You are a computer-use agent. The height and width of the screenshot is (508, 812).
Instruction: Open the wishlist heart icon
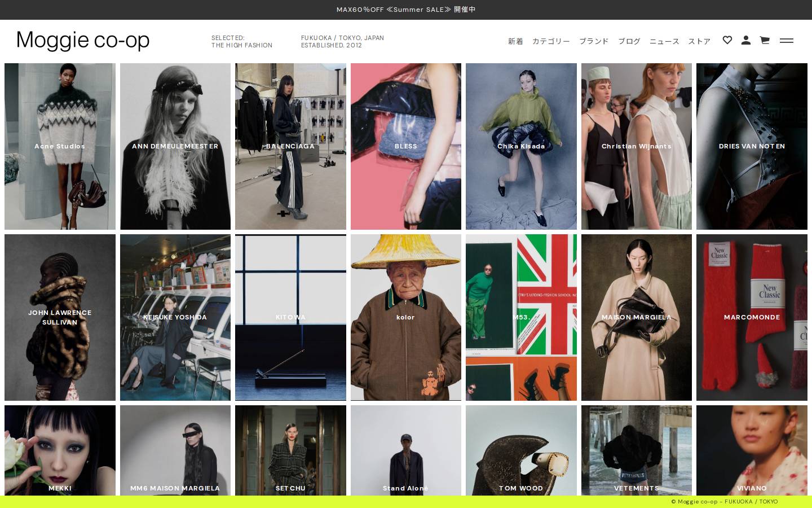[727, 40]
